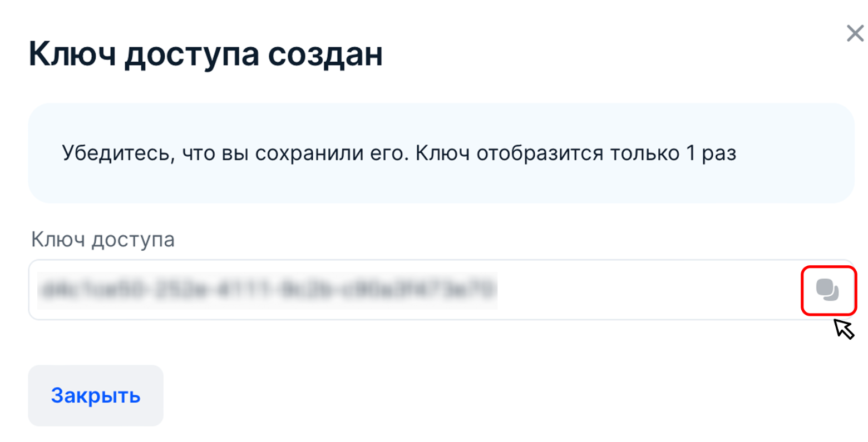Click the word доступа in the dialog title
Image resolution: width=868 pixels, height=442 pixels.
[x=192, y=54]
